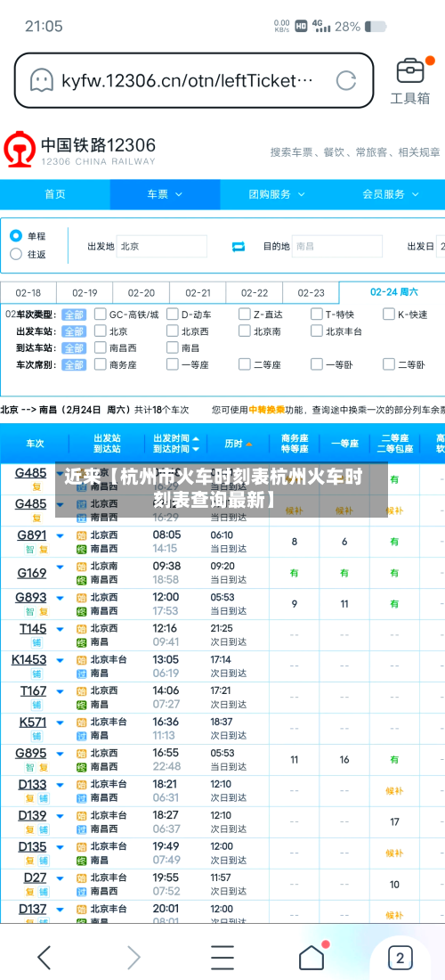Click the 铺 badge under T167
The image size is (445, 980).
36,705
